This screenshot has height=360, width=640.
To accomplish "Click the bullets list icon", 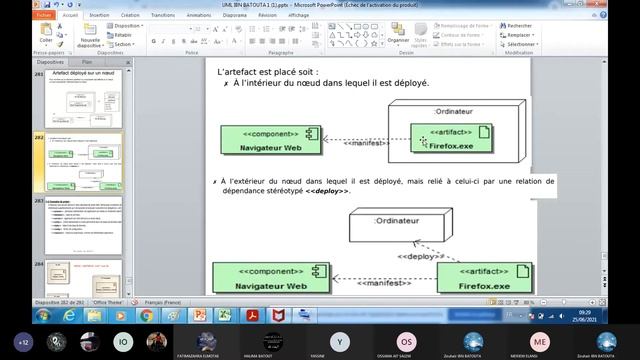I will coord(252,29).
